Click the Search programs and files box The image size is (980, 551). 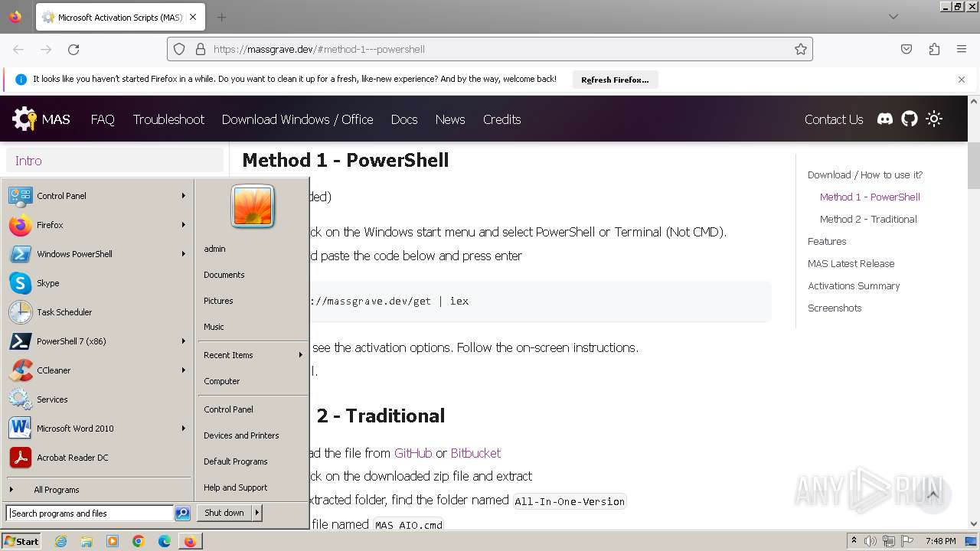[90, 514]
